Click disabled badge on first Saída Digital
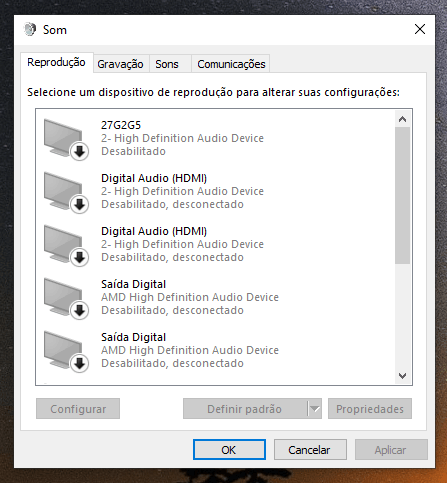The height and width of the screenshot is (483, 447). coord(79,311)
